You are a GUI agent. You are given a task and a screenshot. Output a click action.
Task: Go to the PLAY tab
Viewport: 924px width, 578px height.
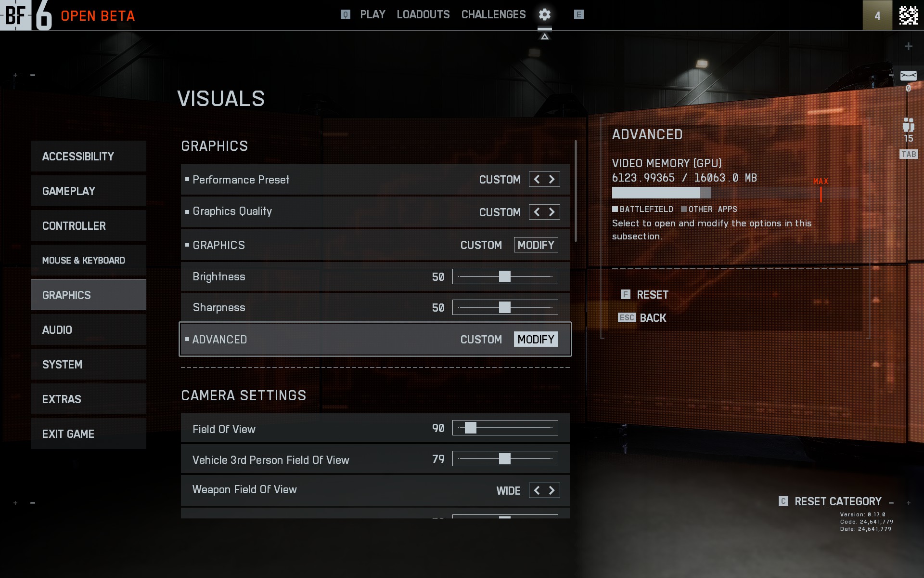(x=372, y=14)
